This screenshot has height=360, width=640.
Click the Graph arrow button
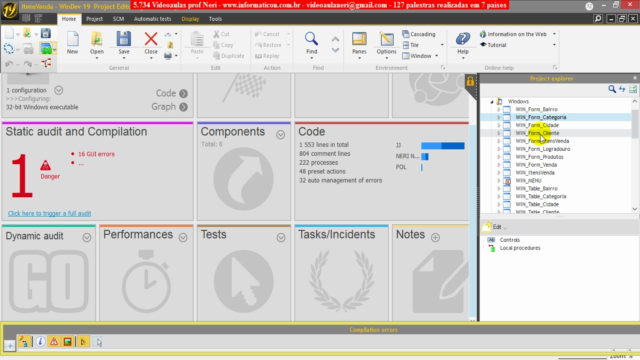[x=184, y=107]
